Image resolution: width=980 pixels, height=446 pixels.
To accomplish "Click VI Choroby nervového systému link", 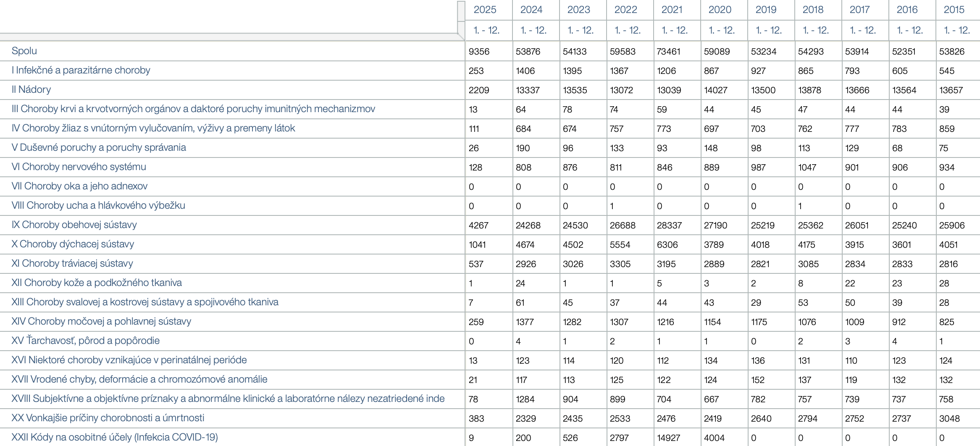I will tap(79, 167).
